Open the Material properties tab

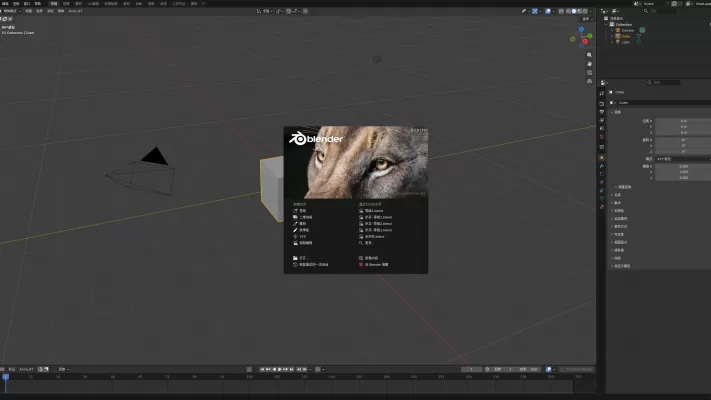tap(602, 207)
